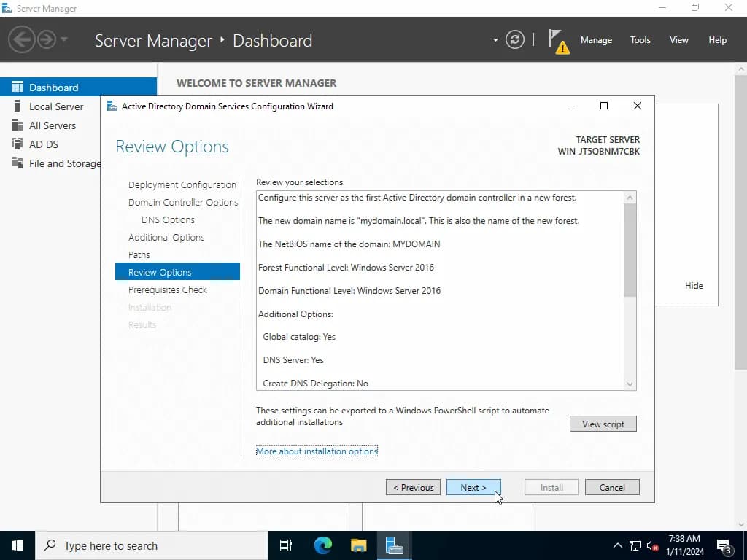The height and width of the screenshot is (560, 747).
Task: Click the Forest Functional Level line
Action: (347, 267)
